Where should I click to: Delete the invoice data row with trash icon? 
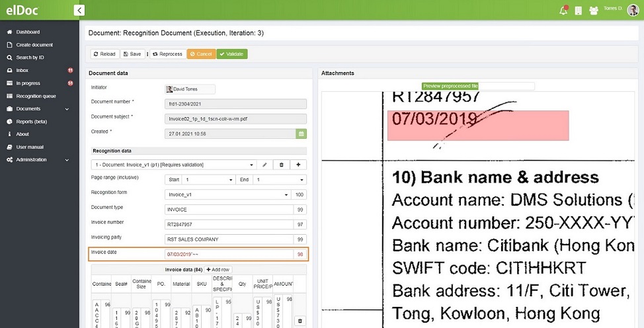pos(300,321)
